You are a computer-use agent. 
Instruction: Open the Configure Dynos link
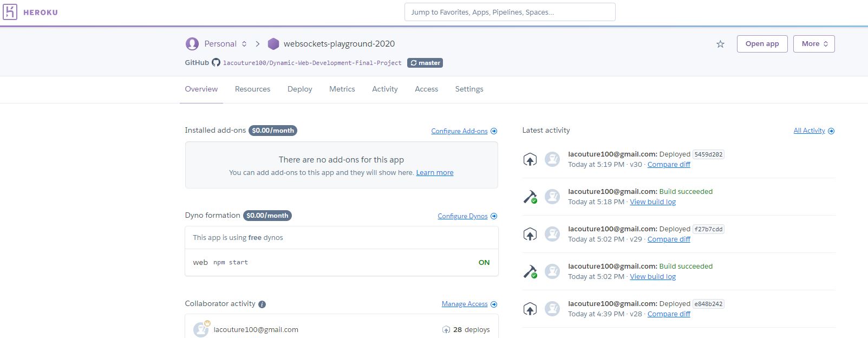tap(462, 216)
